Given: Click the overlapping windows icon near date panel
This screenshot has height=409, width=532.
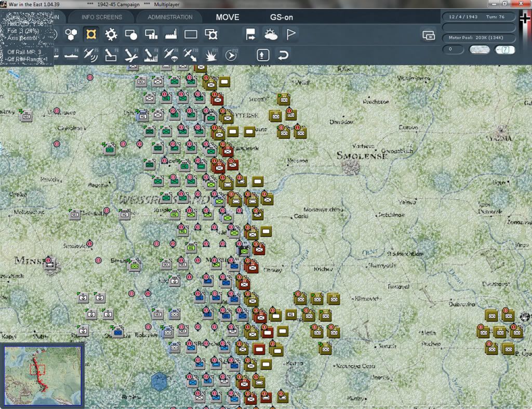Looking at the screenshot, I should 429,35.
